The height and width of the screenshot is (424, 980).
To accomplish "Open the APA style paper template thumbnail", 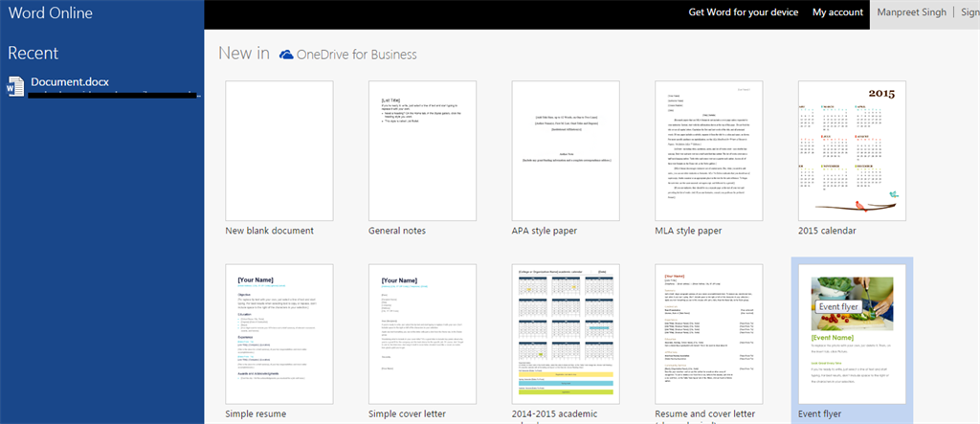I will 566,150.
